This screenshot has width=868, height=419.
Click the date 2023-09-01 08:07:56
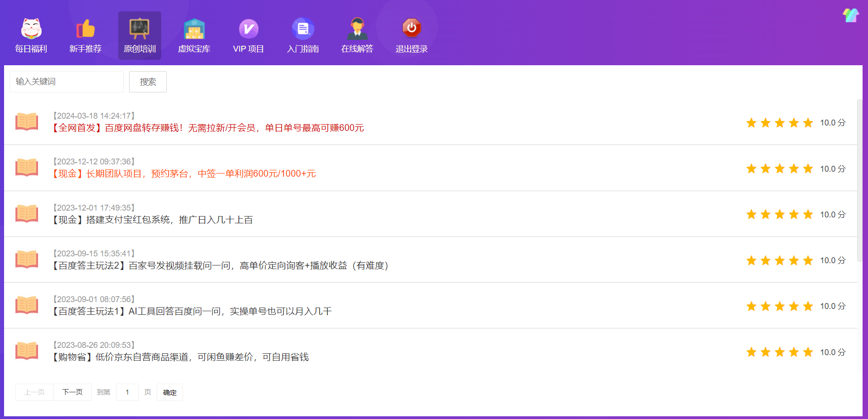point(94,299)
